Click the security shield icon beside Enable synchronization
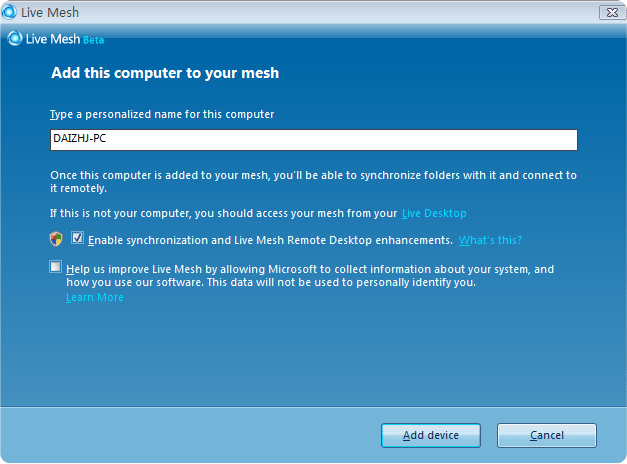The image size is (627, 464). click(x=56, y=239)
